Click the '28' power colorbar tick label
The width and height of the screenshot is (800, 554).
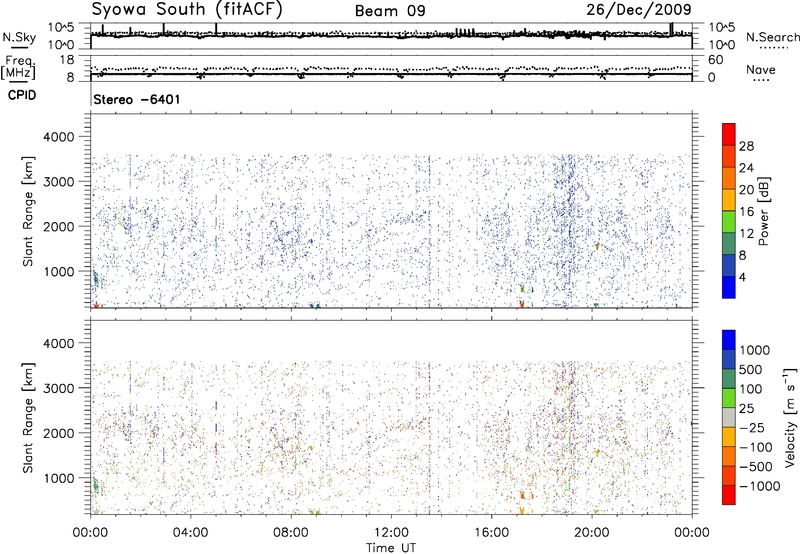point(746,146)
